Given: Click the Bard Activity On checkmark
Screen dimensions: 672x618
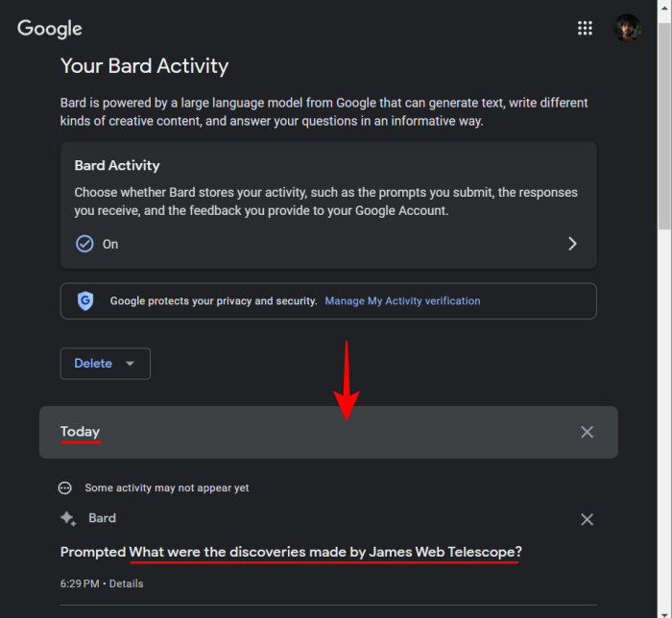Looking at the screenshot, I should [x=84, y=244].
